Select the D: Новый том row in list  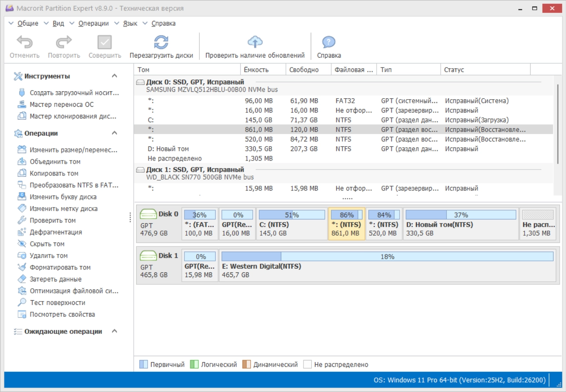click(x=168, y=149)
